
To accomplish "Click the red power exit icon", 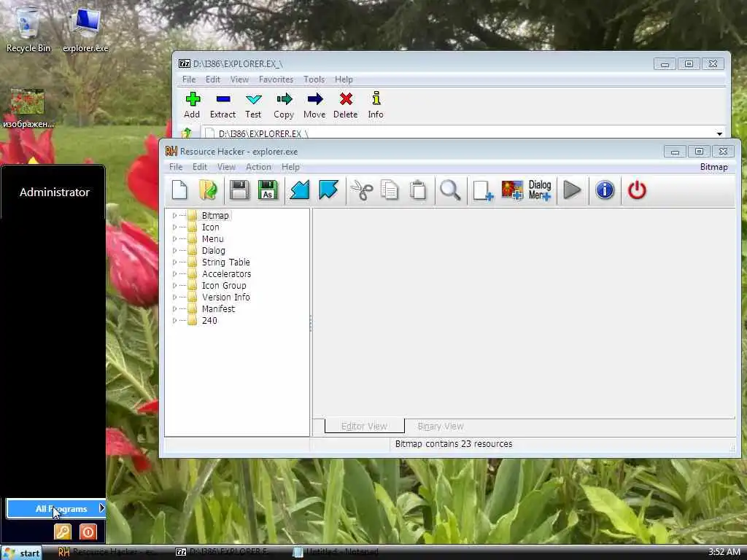I will [x=636, y=190].
